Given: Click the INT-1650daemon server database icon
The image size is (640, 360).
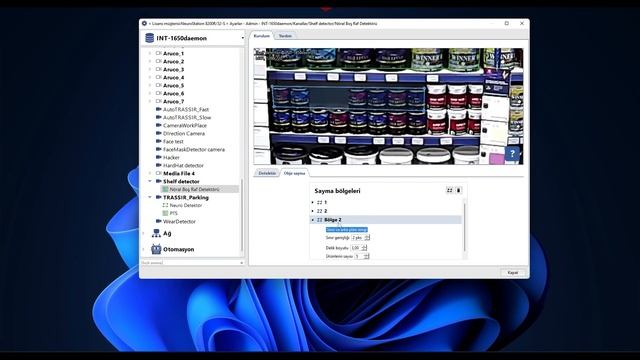Looking at the screenshot, I should [149, 38].
